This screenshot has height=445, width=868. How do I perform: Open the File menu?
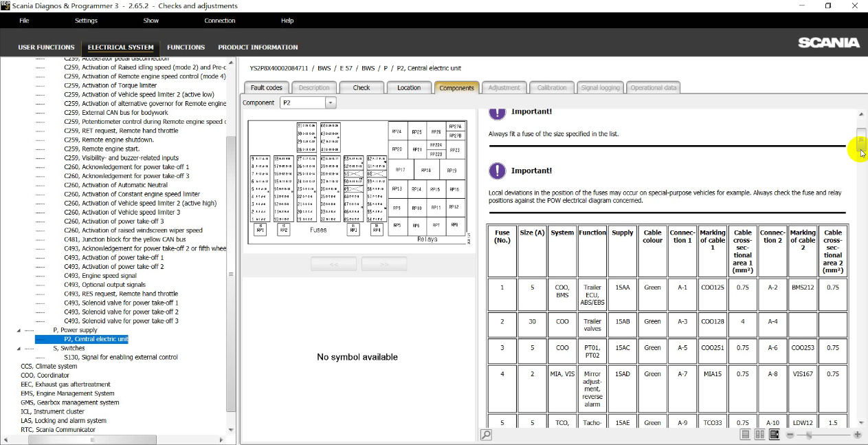tap(24, 21)
